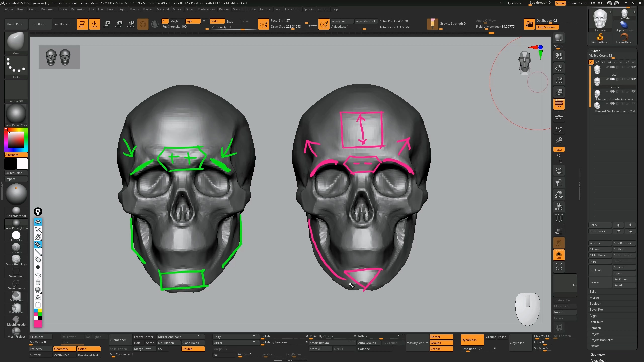This screenshot has width=644, height=362.
Task: Open the SmoothValleys brush
Action: pos(16,260)
